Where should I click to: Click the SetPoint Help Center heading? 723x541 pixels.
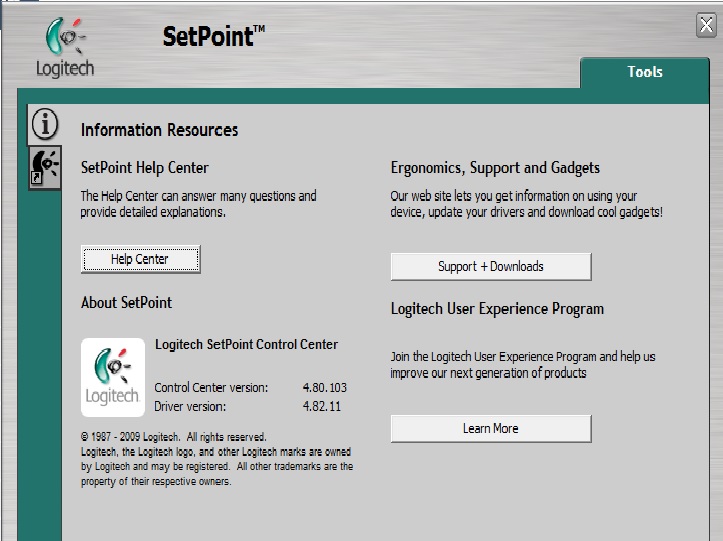tap(145, 167)
